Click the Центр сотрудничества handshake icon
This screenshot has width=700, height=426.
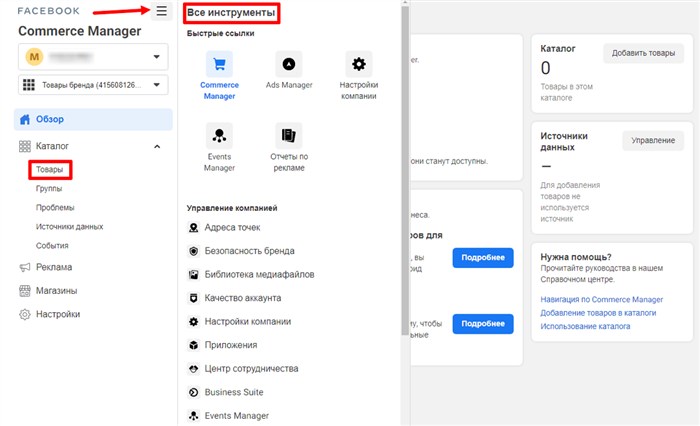click(193, 369)
